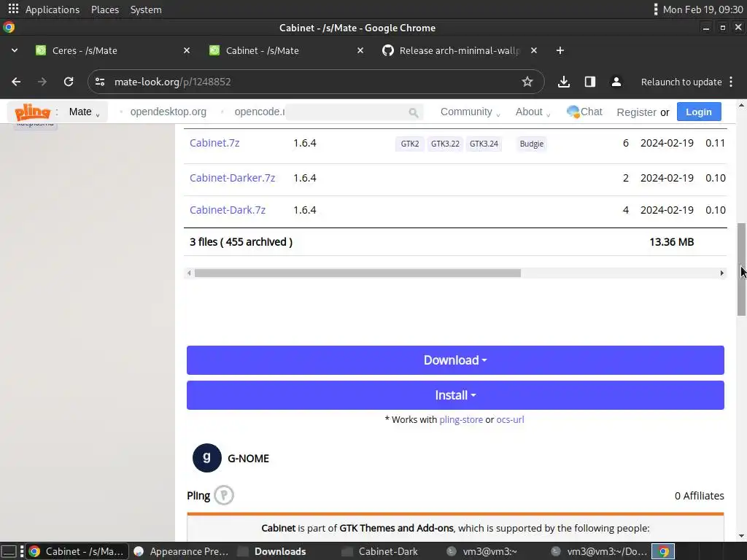The width and height of the screenshot is (747, 560).
Task: Open Chrome three-dot menu
Action: [731, 82]
